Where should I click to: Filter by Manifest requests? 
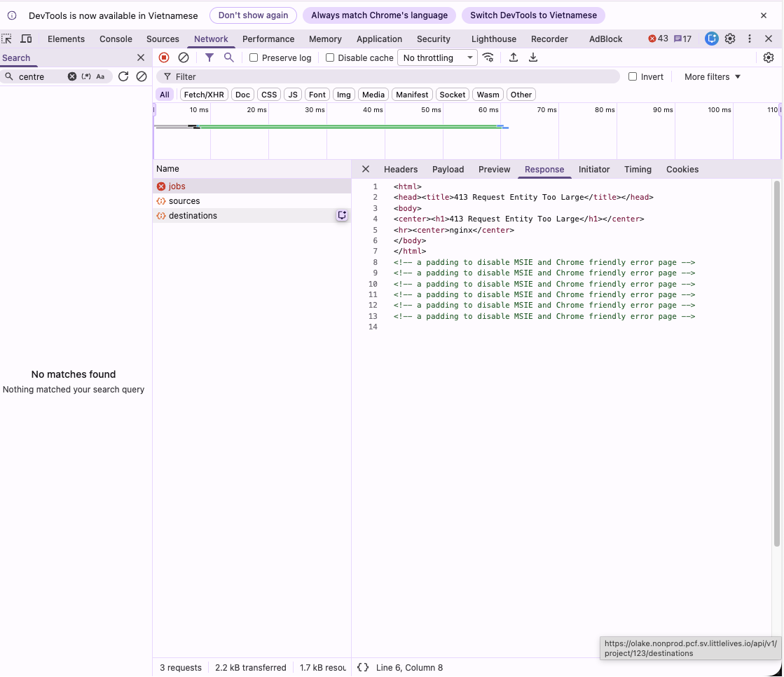pyautogui.click(x=412, y=95)
